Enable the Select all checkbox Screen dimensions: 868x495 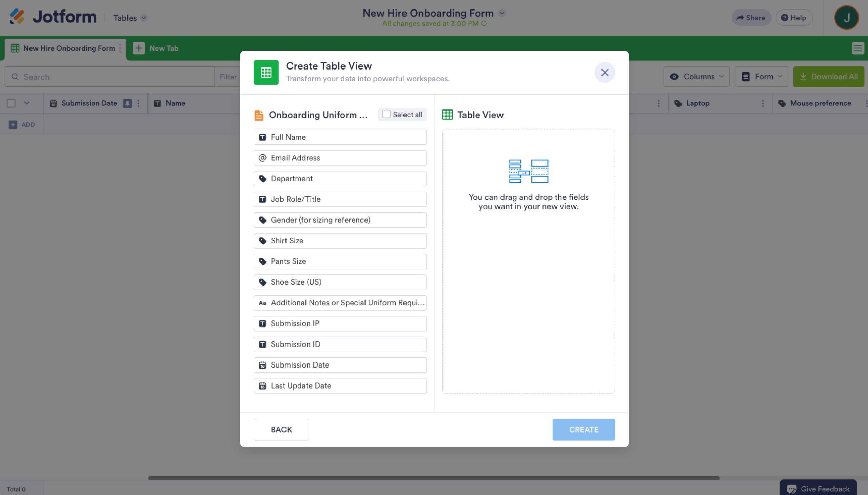386,114
